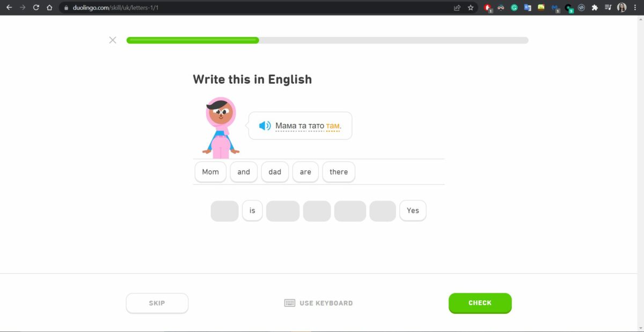Exit the lesson using the X
The height and width of the screenshot is (332, 644).
click(x=113, y=40)
